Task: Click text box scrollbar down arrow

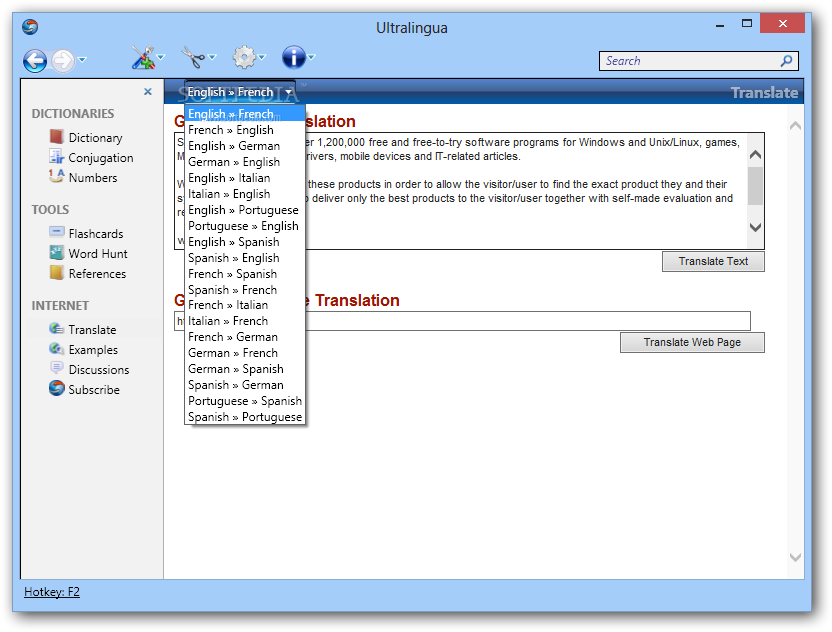Action: (756, 227)
